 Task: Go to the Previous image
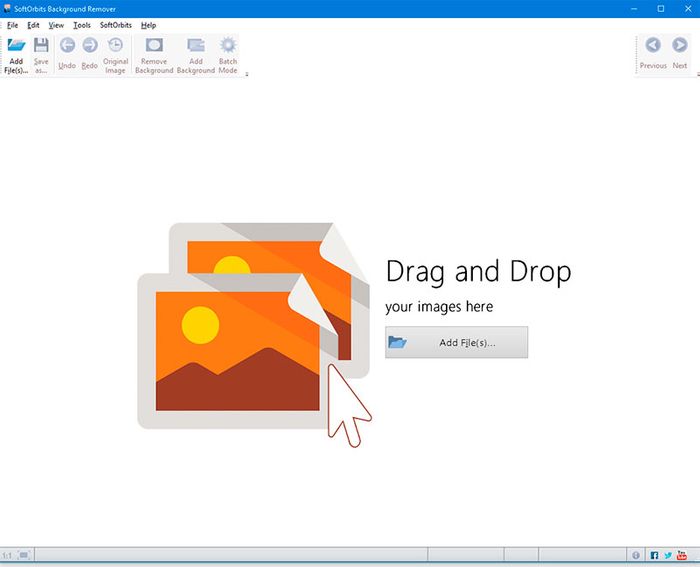[x=653, y=46]
